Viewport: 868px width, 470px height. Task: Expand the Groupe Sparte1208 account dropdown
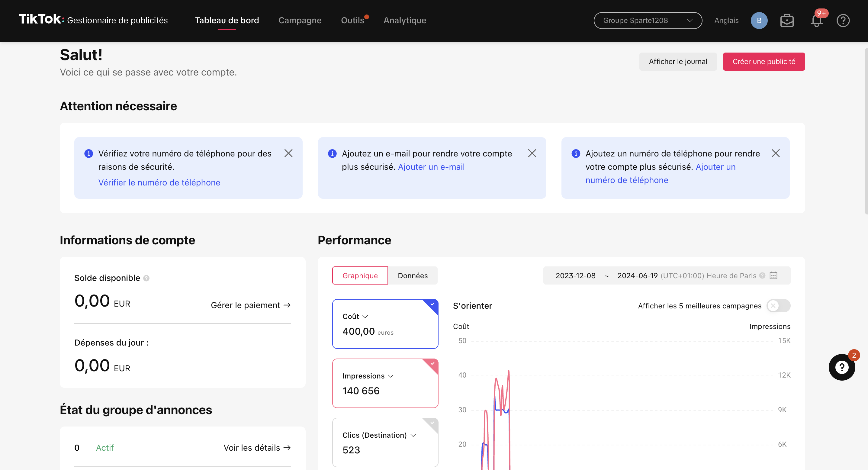pos(647,21)
